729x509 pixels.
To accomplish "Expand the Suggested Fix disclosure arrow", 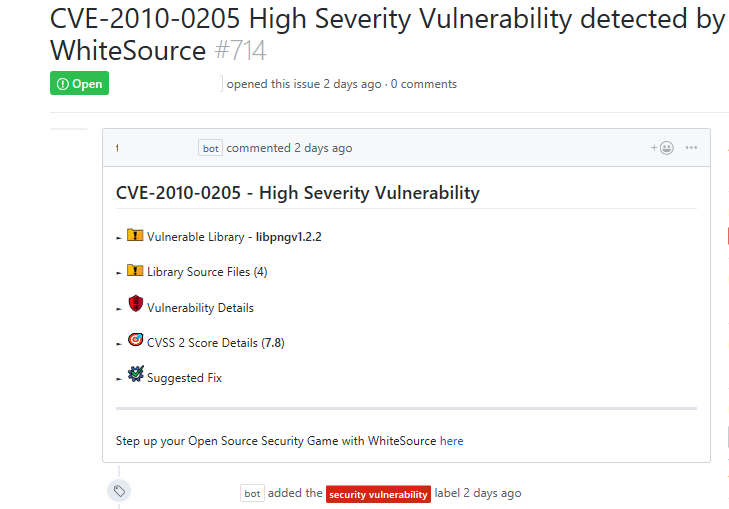I will point(119,379).
